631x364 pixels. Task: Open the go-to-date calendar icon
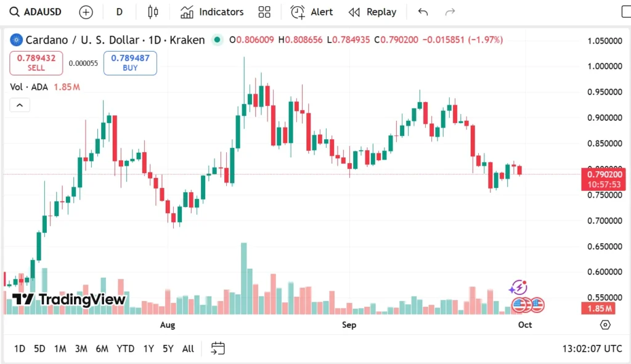point(218,349)
